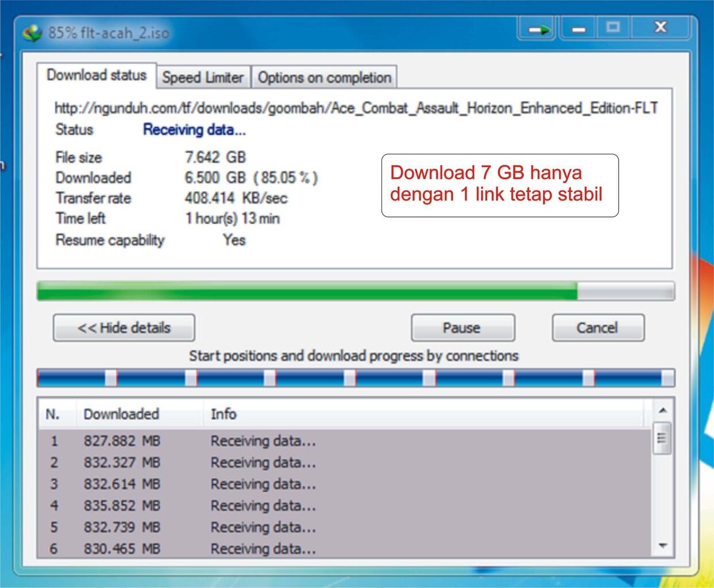Select connection row with 835.852 MB
714x588 pixels.
(345, 505)
